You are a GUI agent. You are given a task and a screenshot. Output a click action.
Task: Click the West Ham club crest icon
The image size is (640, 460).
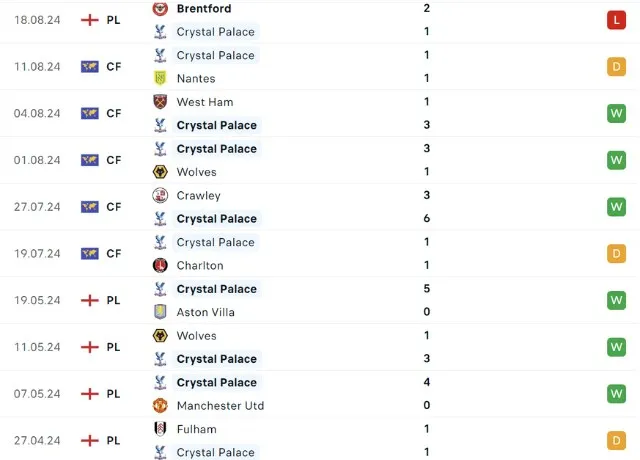pos(159,102)
